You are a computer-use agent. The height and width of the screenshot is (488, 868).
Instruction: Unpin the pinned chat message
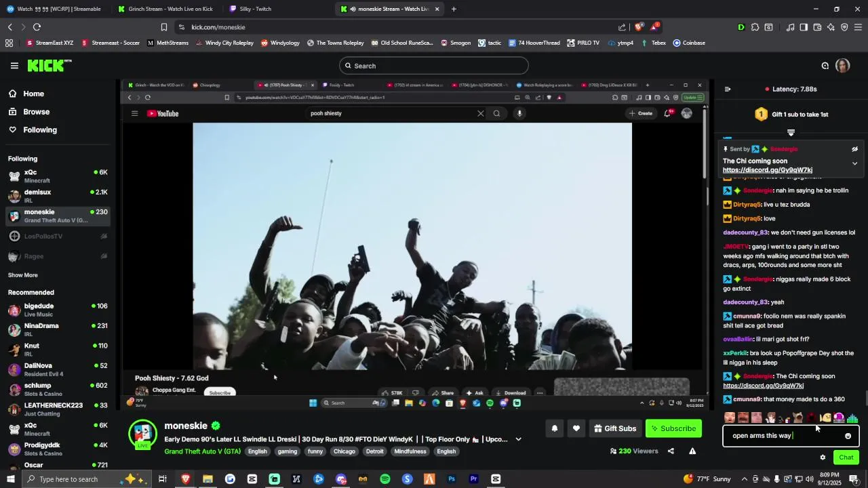click(854, 149)
